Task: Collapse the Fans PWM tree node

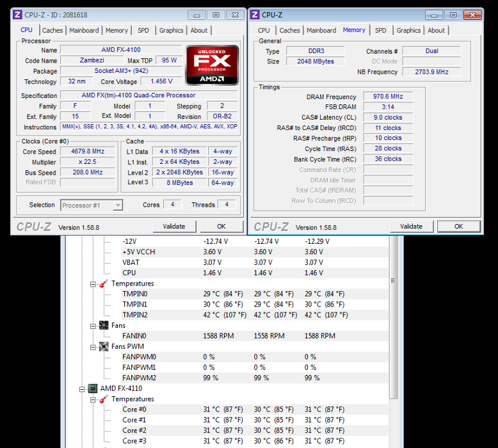Action: point(93,347)
